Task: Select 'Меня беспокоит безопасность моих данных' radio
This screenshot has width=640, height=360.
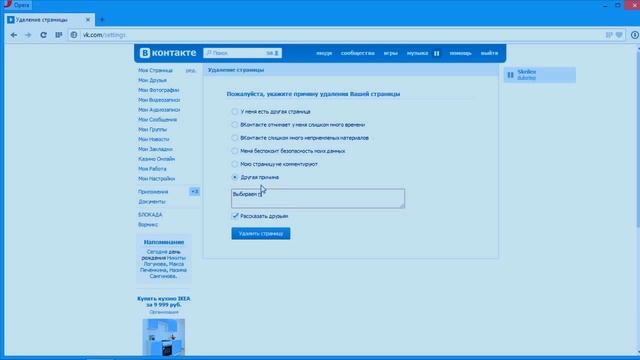Action: [x=235, y=151]
